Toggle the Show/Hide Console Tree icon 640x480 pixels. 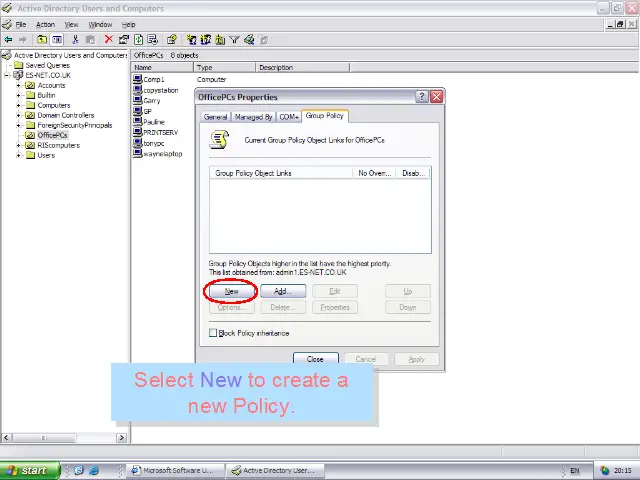click(x=57, y=40)
